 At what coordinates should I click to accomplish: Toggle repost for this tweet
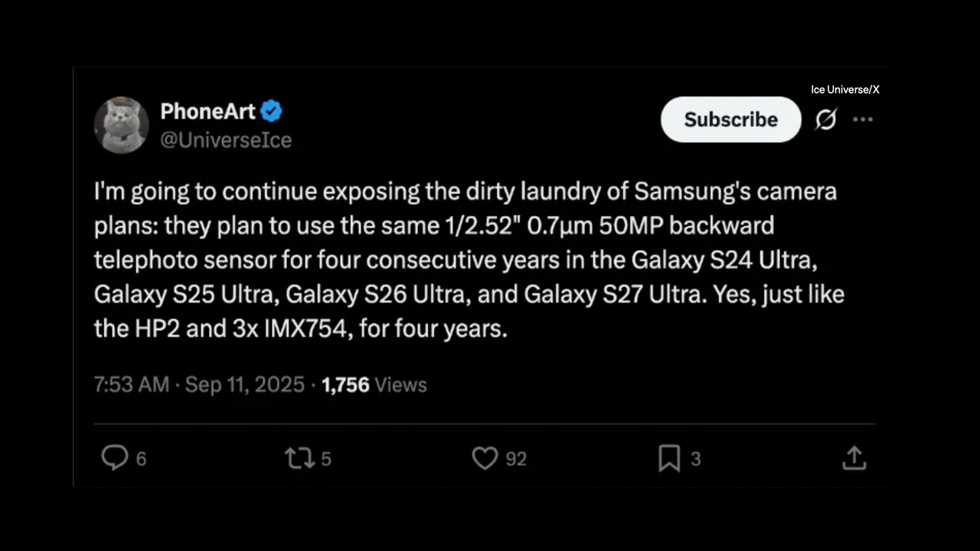coord(299,458)
